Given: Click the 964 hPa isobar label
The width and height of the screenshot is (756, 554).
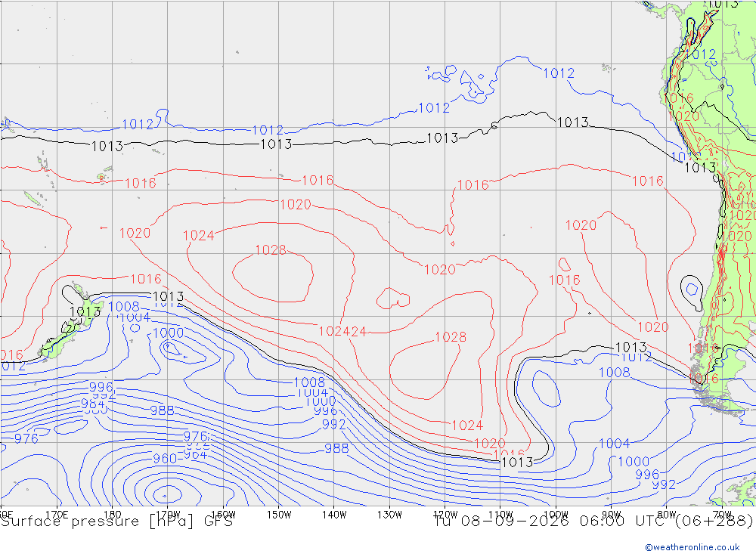Looking at the screenshot, I should click(x=195, y=455).
